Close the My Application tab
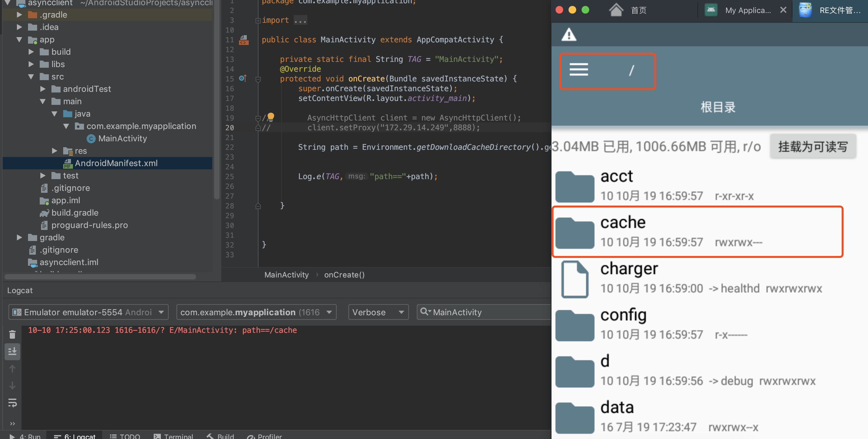868x439 pixels. pyautogui.click(x=783, y=10)
